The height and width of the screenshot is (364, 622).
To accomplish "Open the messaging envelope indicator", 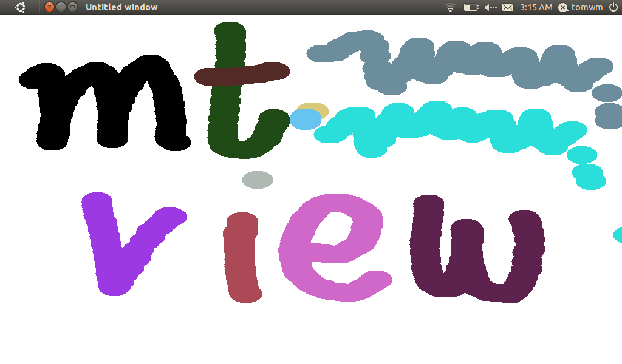I will click(x=508, y=7).
